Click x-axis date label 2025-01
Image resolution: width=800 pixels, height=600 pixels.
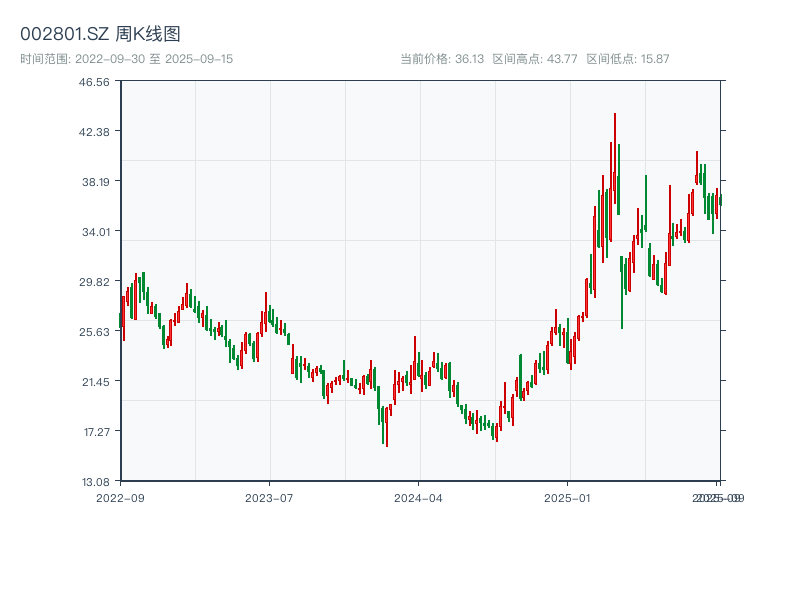click(x=567, y=498)
